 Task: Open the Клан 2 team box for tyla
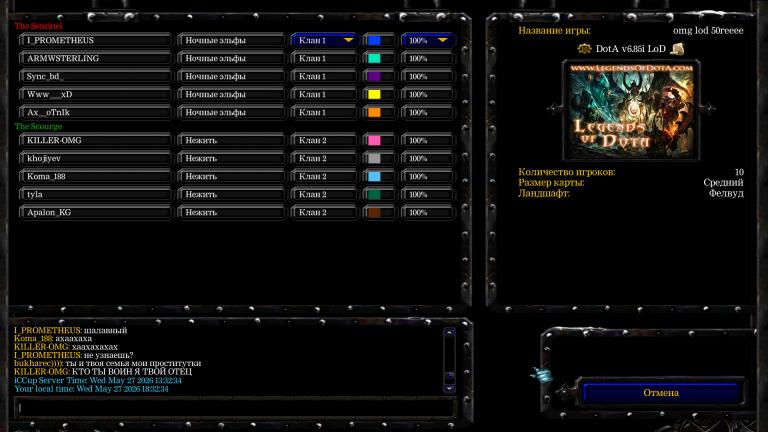(324, 194)
